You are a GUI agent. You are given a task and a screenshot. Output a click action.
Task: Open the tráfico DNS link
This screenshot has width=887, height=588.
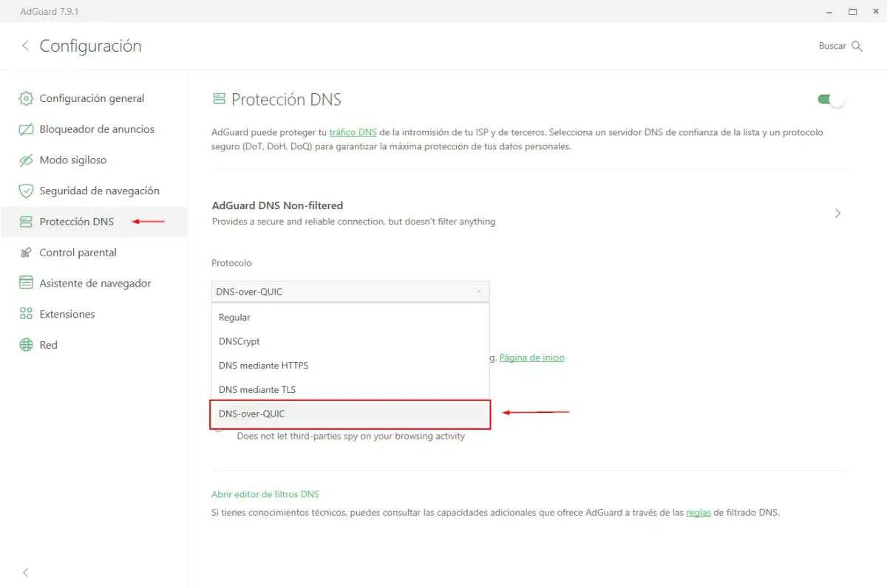click(x=353, y=132)
